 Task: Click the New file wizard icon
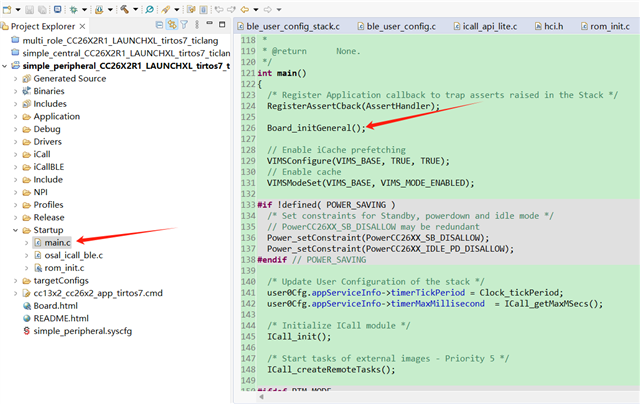pyautogui.click(x=7, y=9)
